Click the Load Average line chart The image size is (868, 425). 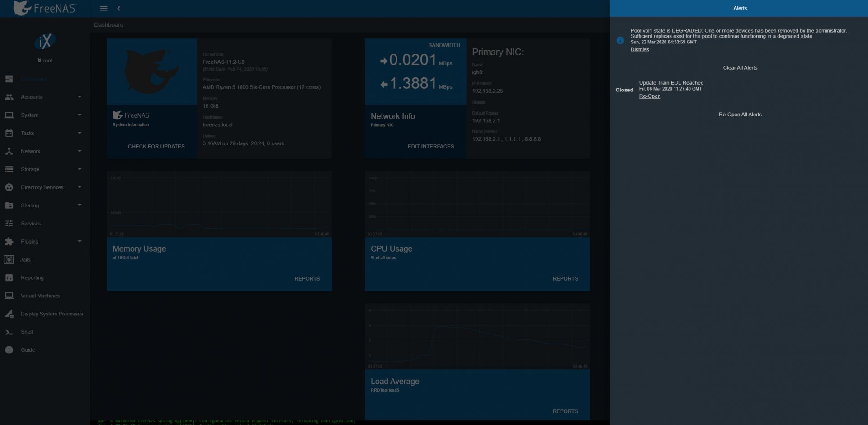click(477, 336)
